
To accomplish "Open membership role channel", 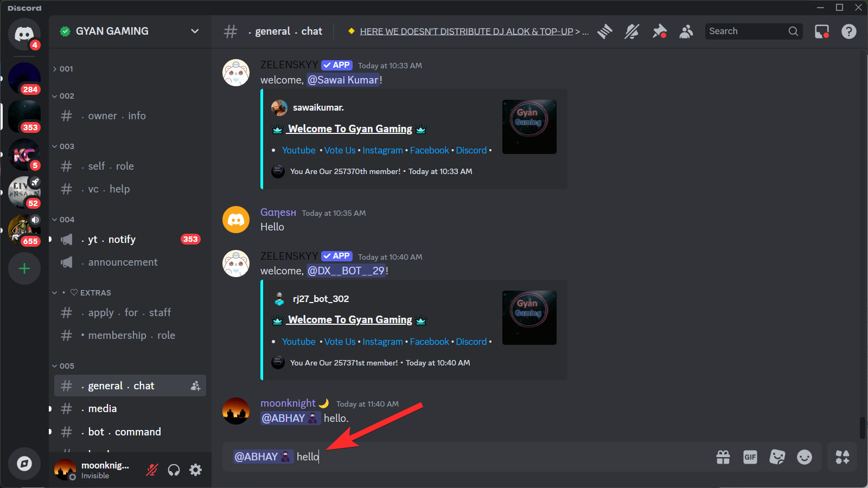I will 130,336.
